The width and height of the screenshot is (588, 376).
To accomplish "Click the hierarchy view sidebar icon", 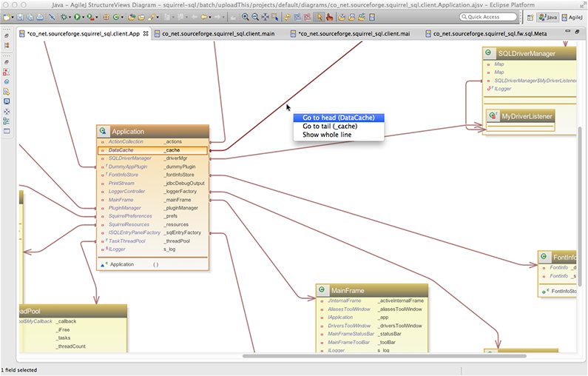I will 7,45.
